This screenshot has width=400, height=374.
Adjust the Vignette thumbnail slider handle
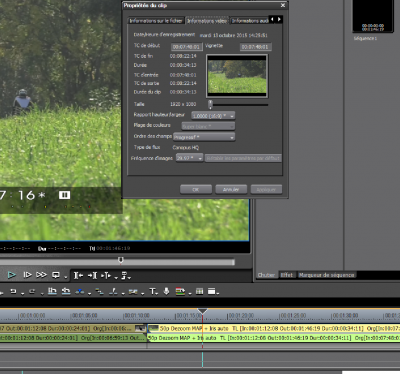[x=210, y=104]
